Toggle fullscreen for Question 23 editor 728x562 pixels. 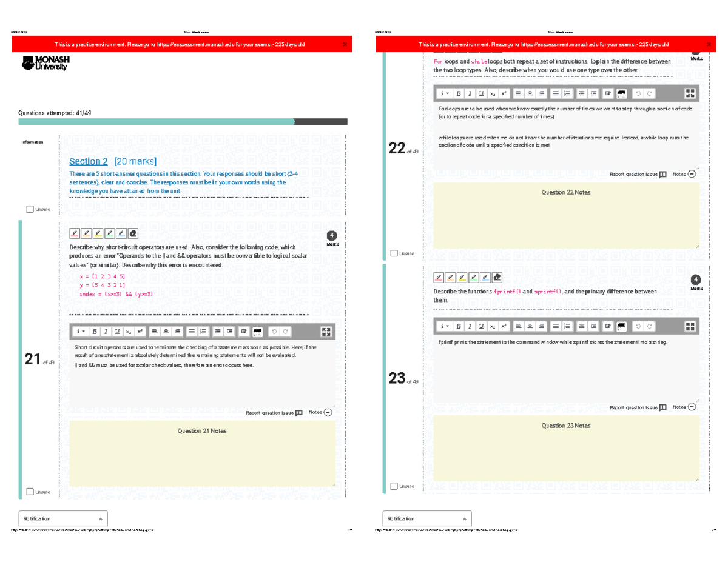[690, 327]
